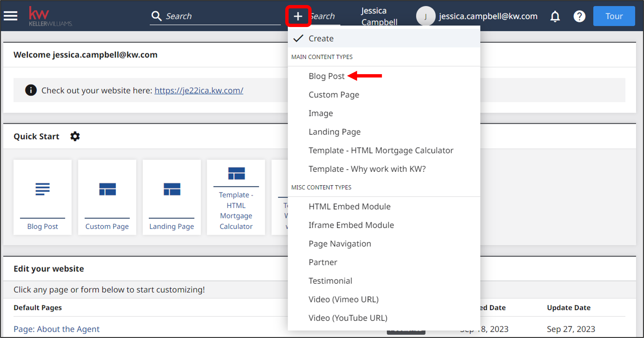Open Quick Start settings gear
This screenshot has height=338, width=644.
coord(75,136)
